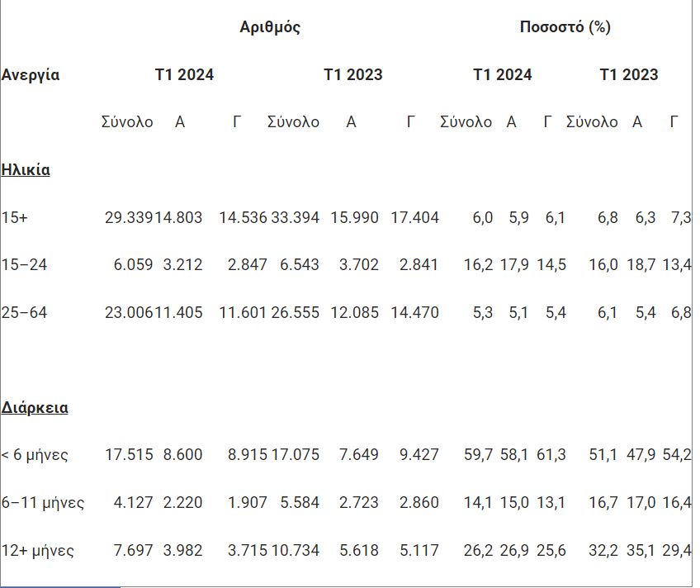Click the < 6 μήνες row label

point(35,455)
